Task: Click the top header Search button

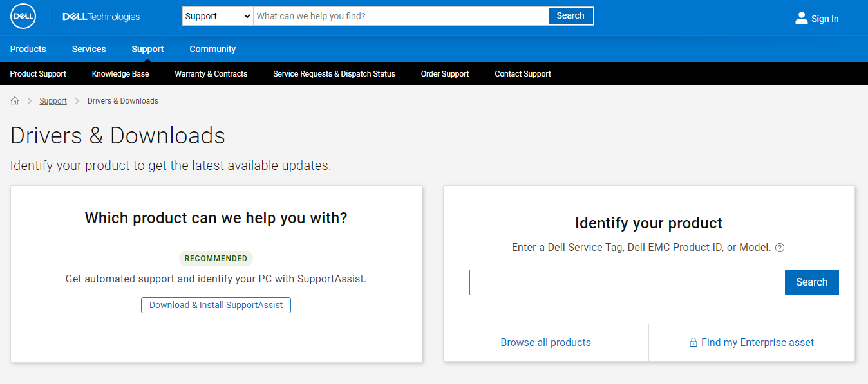Action: (x=570, y=16)
